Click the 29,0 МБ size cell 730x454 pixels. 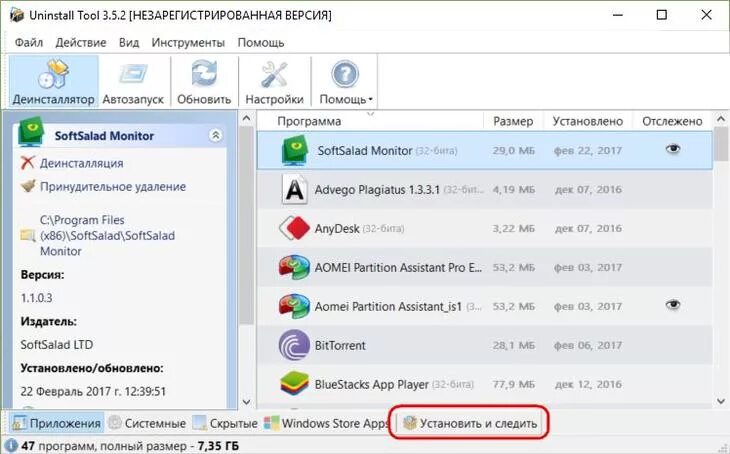(514, 151)
